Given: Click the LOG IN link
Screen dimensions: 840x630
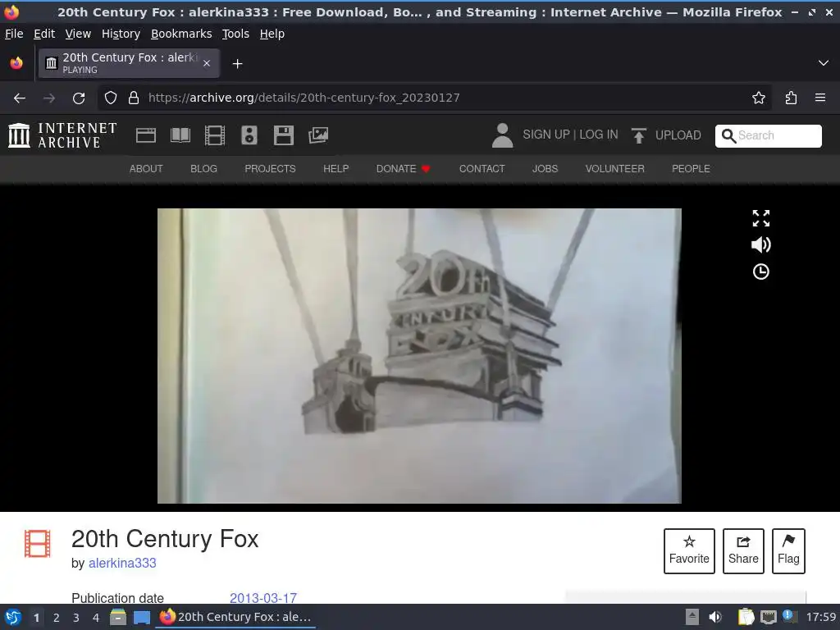Looking at the screenshot, I should point(598,135).
